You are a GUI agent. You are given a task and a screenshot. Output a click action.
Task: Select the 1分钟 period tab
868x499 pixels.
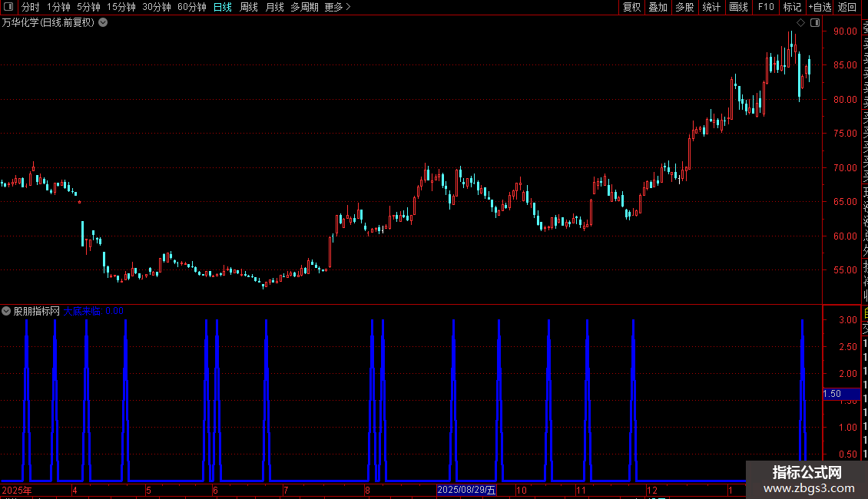58,7
